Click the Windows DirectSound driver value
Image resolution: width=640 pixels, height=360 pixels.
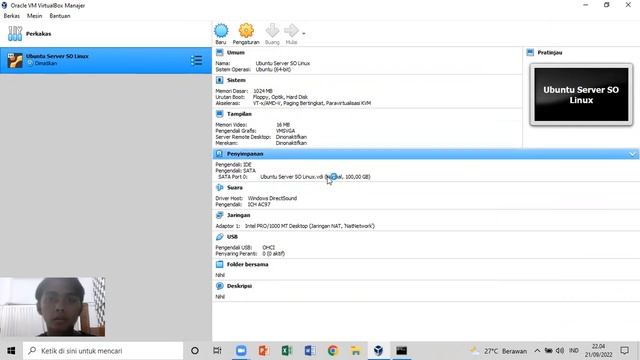(x=272, y=198)
